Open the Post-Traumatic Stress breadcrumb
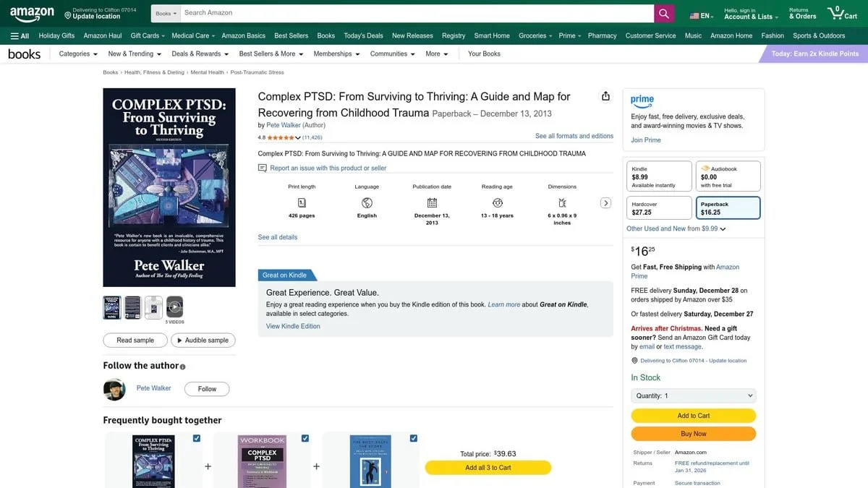 257,72
